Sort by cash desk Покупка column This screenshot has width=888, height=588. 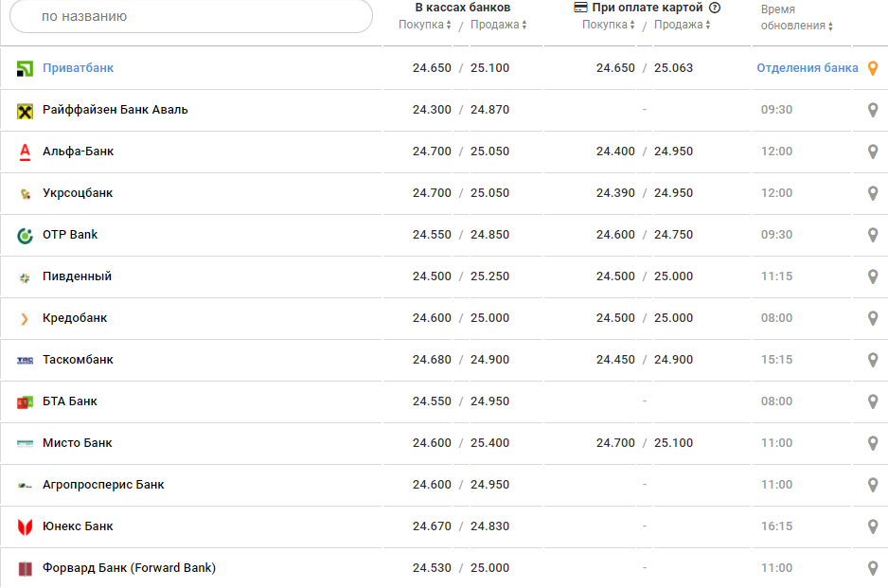tap(425, 25)
